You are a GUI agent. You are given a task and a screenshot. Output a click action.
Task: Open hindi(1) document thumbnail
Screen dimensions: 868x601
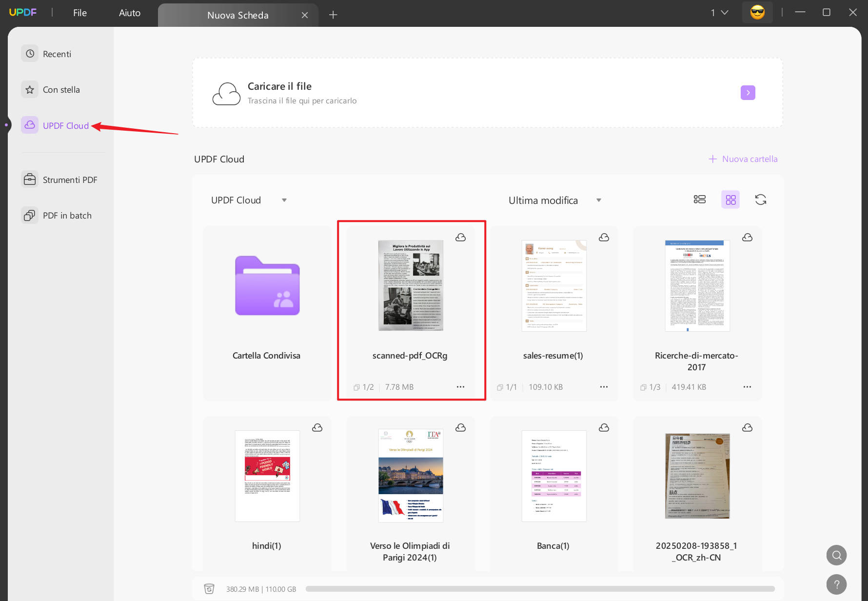(x=267, y=476)
